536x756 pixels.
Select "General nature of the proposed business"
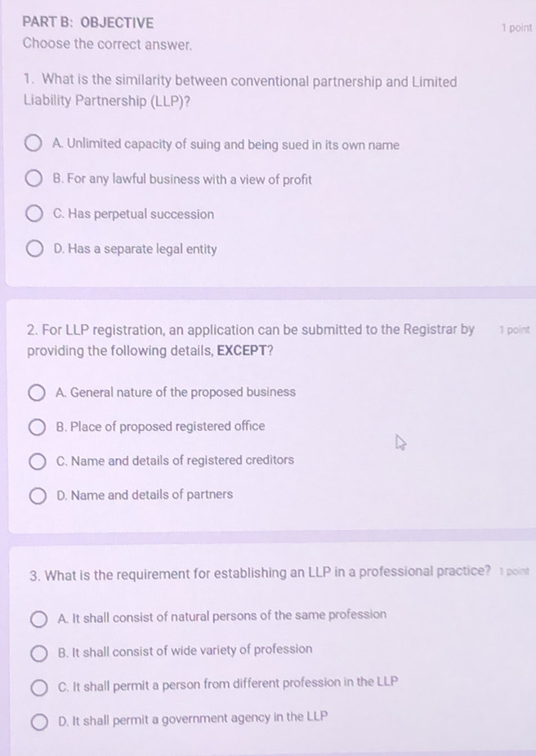coord(36,392)
